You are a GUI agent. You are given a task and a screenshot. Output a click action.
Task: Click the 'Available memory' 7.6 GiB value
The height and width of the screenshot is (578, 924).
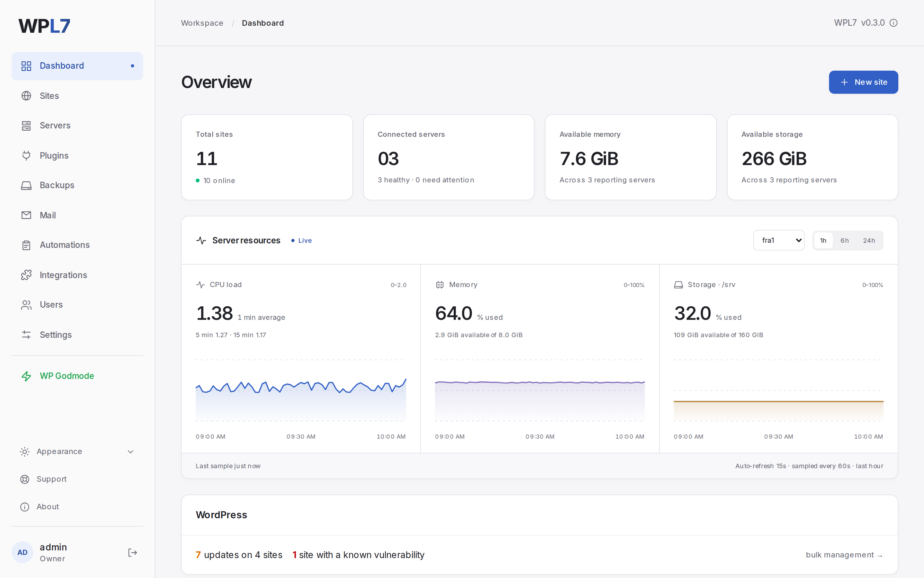pyautogui.click(x=589, y=159)
